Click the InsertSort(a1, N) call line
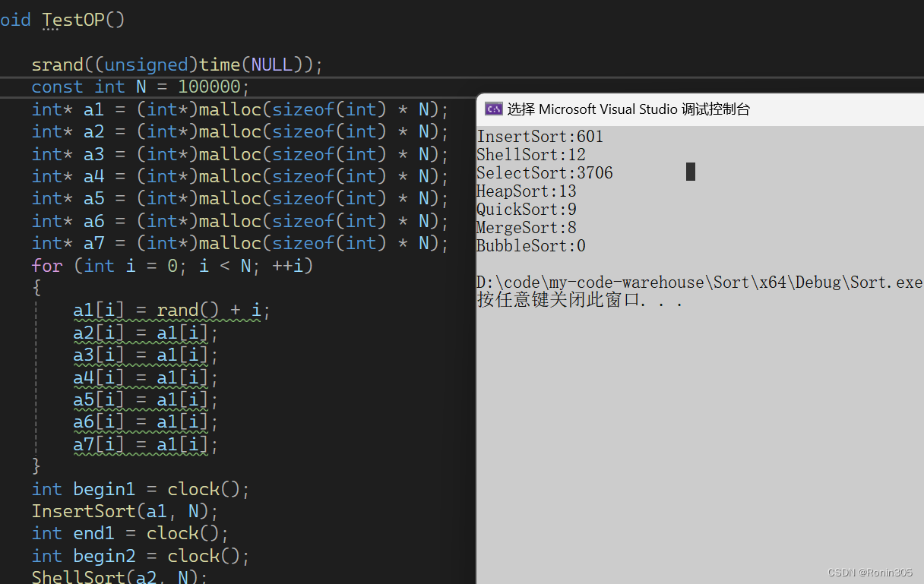 point(125,511)
